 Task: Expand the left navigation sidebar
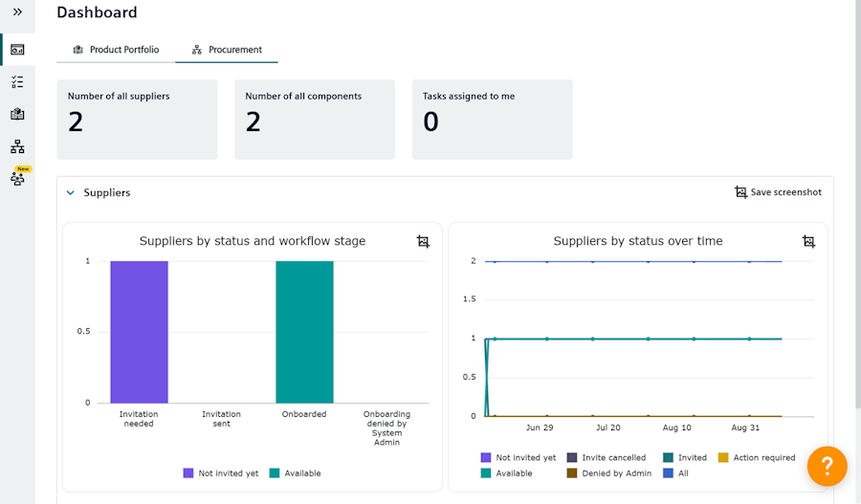[17, 11]
